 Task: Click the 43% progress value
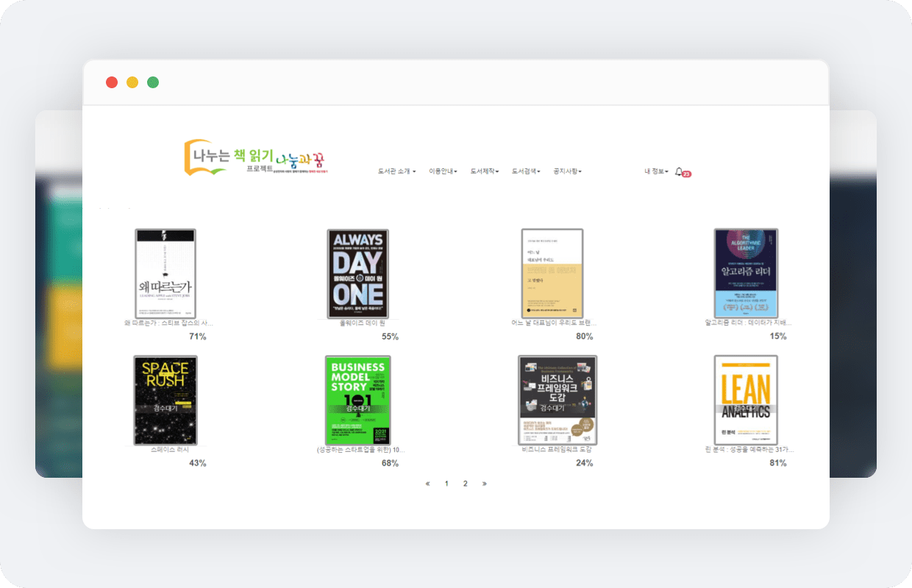[x=197, y=463]
